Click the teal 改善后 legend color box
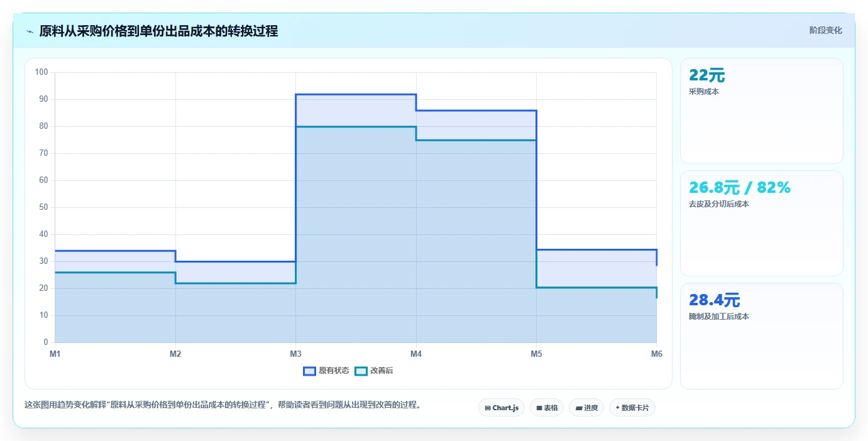 pos(361,371)
